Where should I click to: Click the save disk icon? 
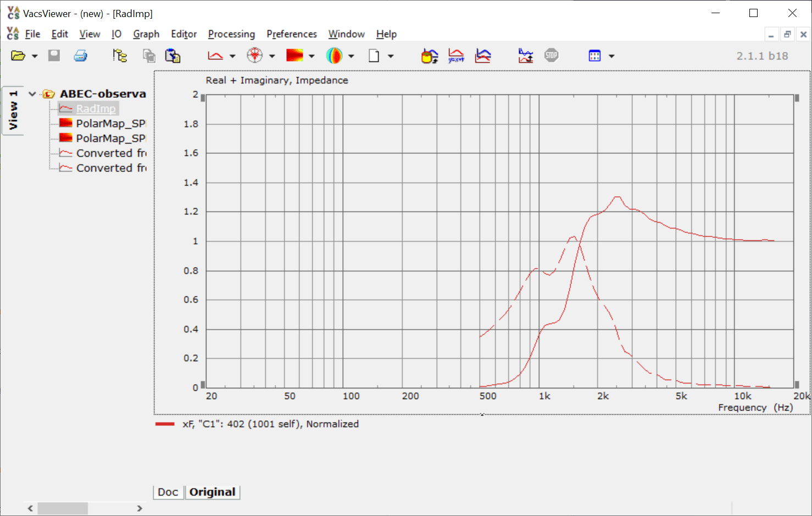54,56
